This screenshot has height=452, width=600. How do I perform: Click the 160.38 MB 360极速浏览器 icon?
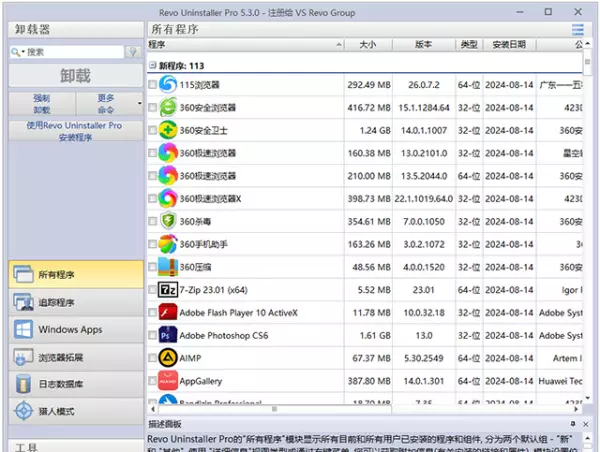168,153
